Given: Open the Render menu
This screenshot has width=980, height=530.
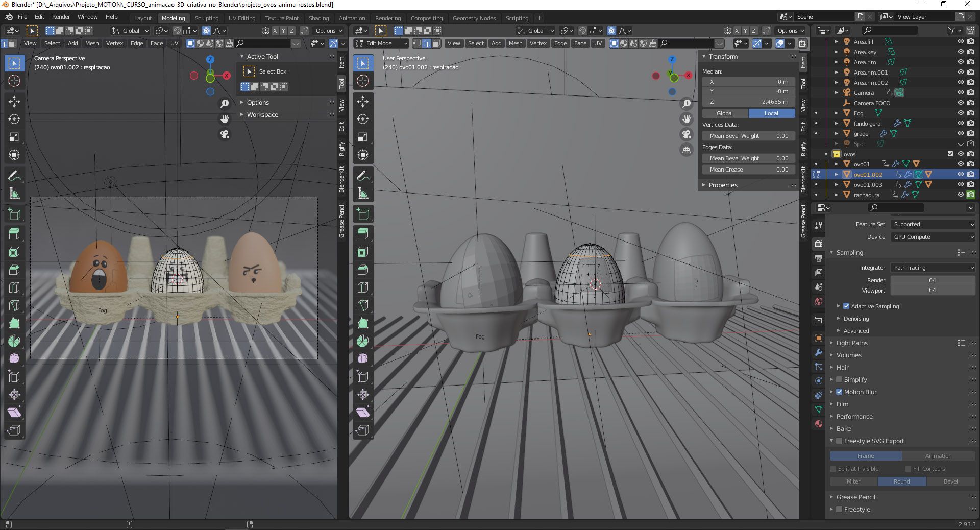Looking at the screenshot, I should [61, 17].
